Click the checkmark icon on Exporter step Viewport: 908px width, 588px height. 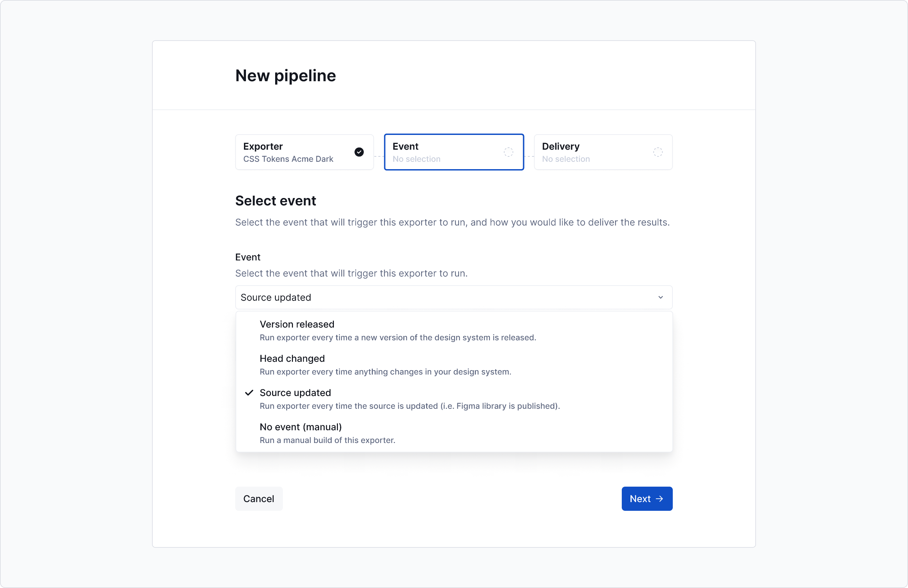tap(359, 152)
